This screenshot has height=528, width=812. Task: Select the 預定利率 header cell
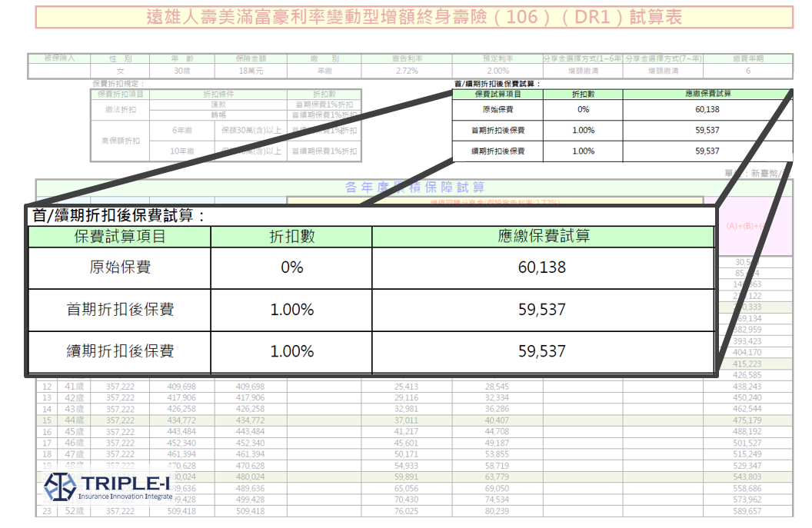[498, 58]
